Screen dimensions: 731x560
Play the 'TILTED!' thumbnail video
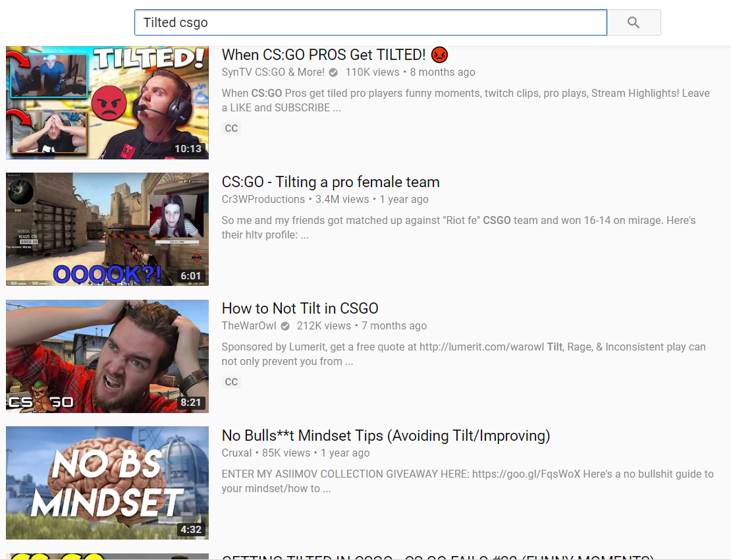(107, 103)
